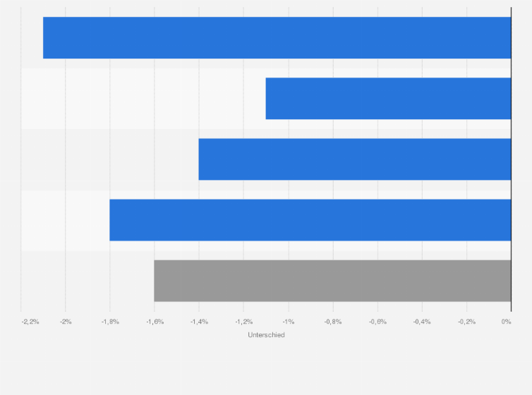Click the Unterschied axis title

pyautogui.click(x=266, y=335)
